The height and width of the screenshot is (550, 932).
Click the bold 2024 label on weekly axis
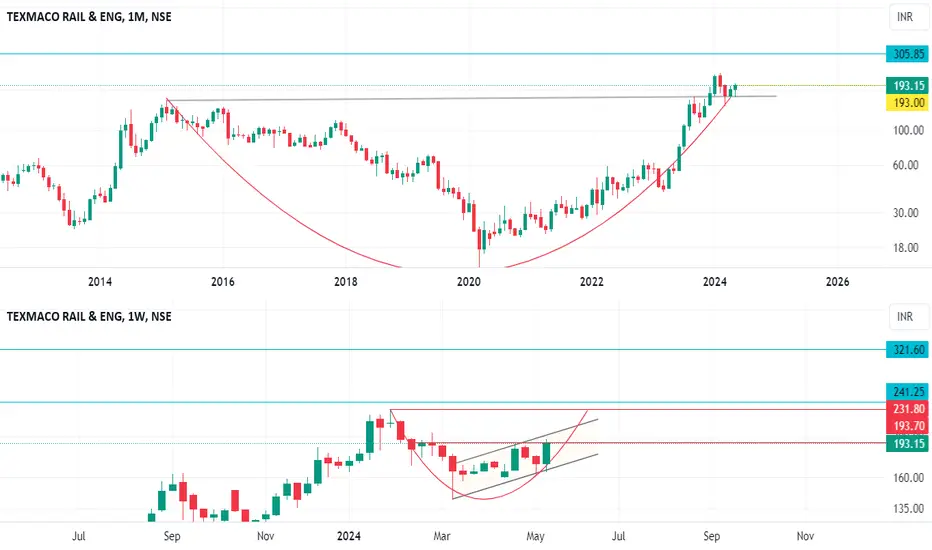pyautogui.click(x=348, y=536)
